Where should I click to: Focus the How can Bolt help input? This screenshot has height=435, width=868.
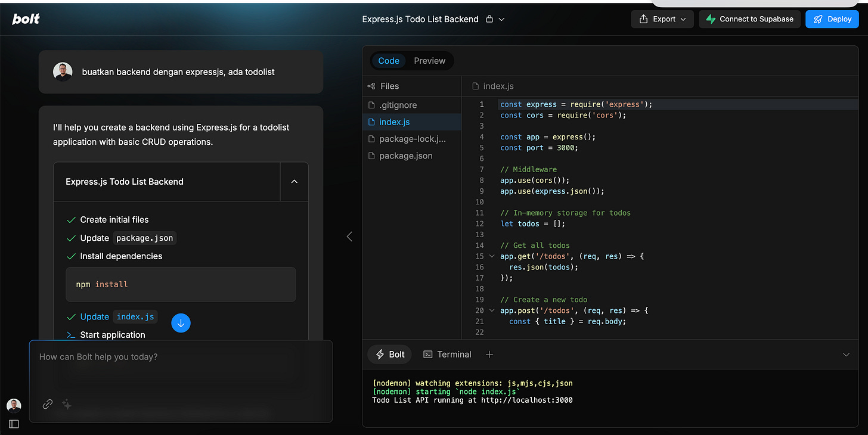pyautogui.click(x=181, y=357)
